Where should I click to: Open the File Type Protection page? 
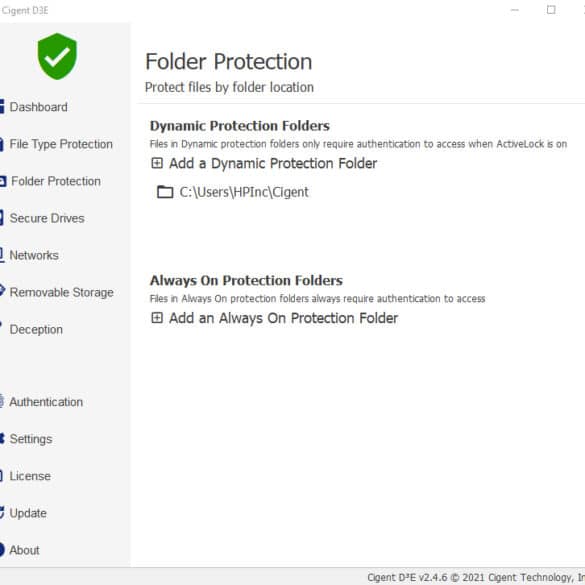click(x=61, y=144)
